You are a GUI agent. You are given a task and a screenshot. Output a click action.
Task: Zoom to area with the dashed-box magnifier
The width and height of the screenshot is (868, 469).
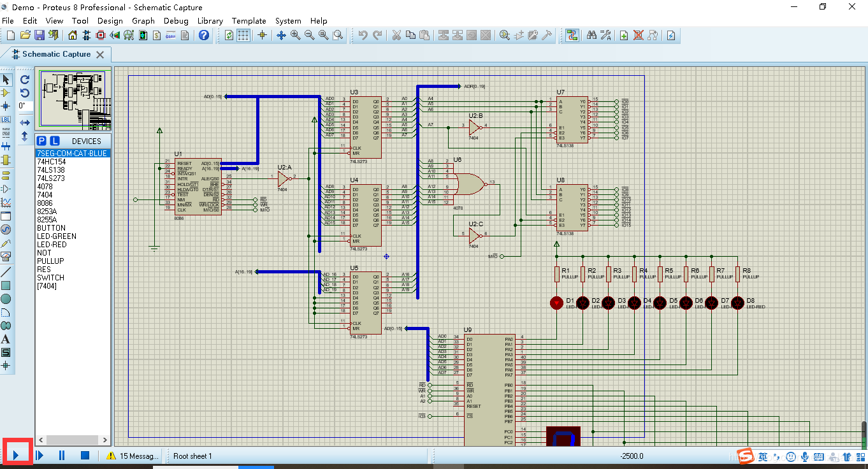(337, 35)
